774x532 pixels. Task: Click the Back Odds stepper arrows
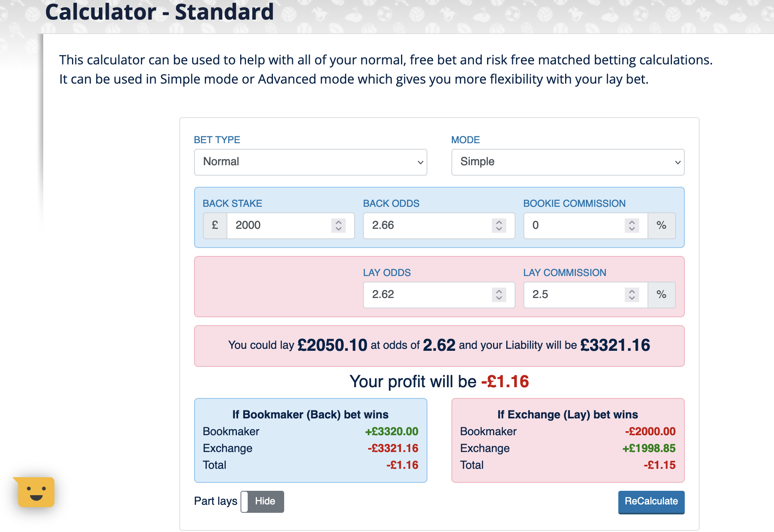[499, 226]
